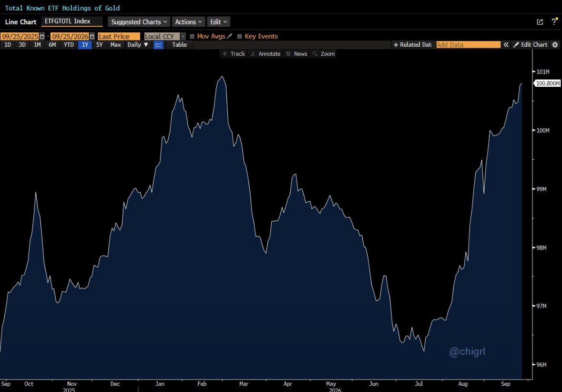Viewport: 562px width, 392px height.
Task: Open chart settings gear icon
Action: pyautogui.click(x=555, y=45)
